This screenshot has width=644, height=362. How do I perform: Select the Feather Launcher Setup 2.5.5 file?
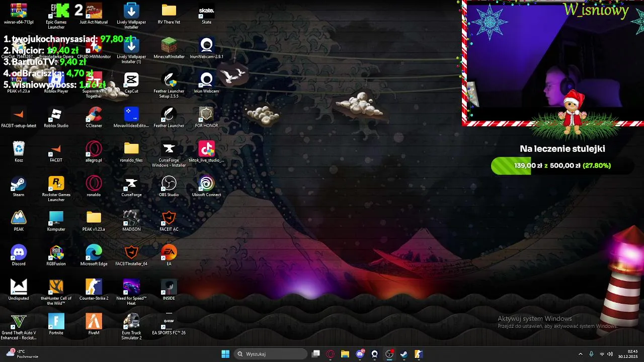(169, 85)
